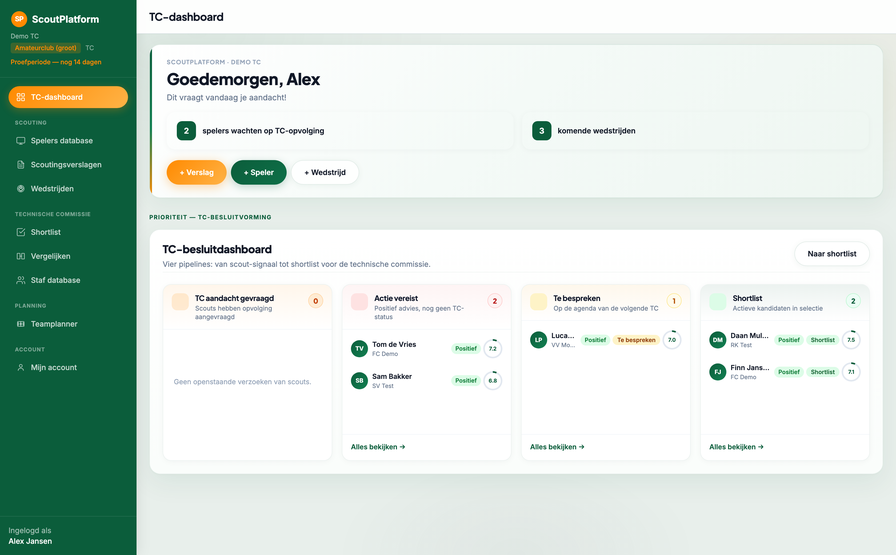Select player name Tom de Vries

click(394, 345)
